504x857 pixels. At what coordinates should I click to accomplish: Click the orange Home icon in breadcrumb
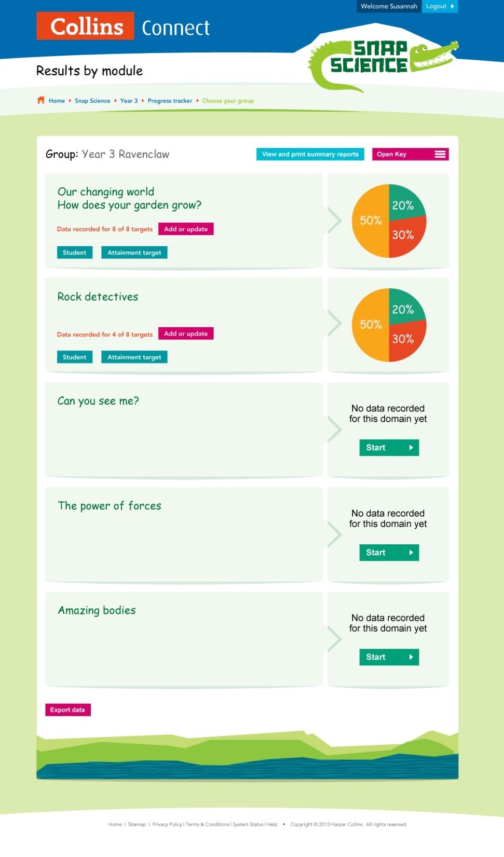pyautogui.click(x=41, y=100)
